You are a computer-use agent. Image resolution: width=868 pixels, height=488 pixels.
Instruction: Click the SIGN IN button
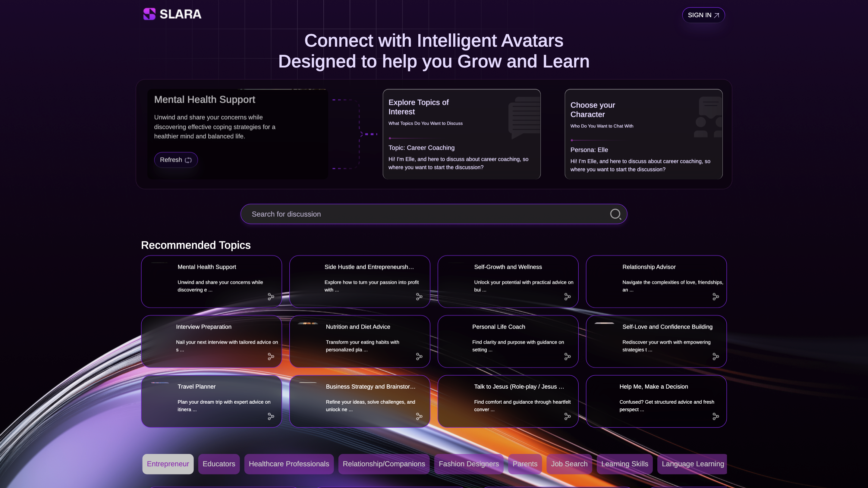click(703, 15)
